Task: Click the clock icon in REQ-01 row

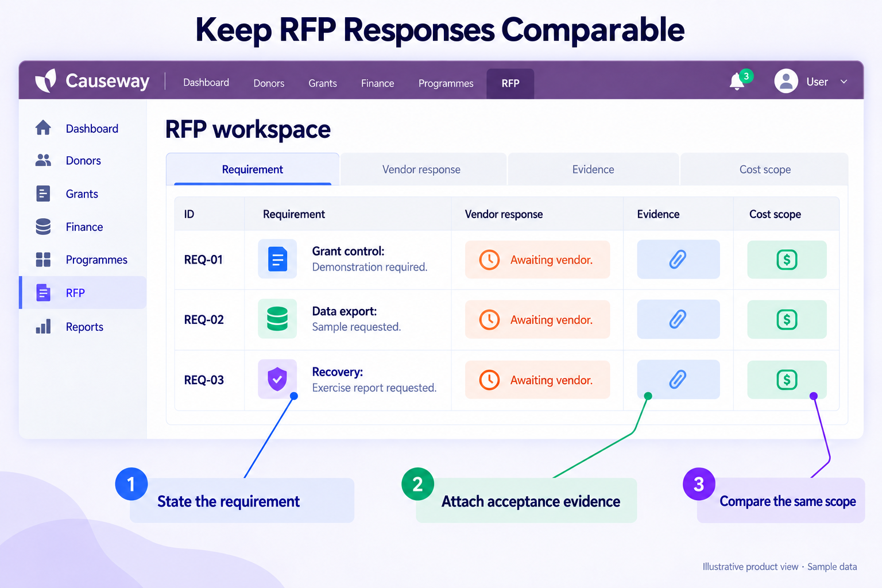Action: pyautogui.click(x=489, y=260)
